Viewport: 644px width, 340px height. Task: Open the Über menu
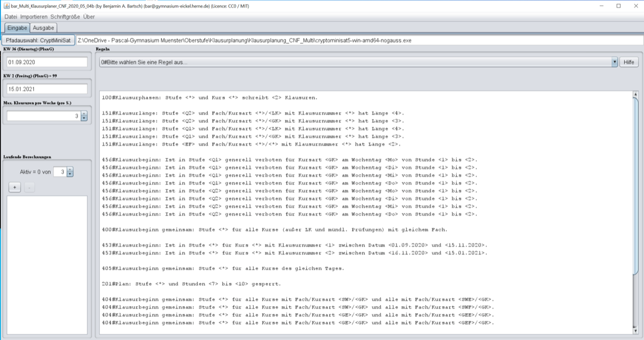pyautogui.click(x=89, y=17)
